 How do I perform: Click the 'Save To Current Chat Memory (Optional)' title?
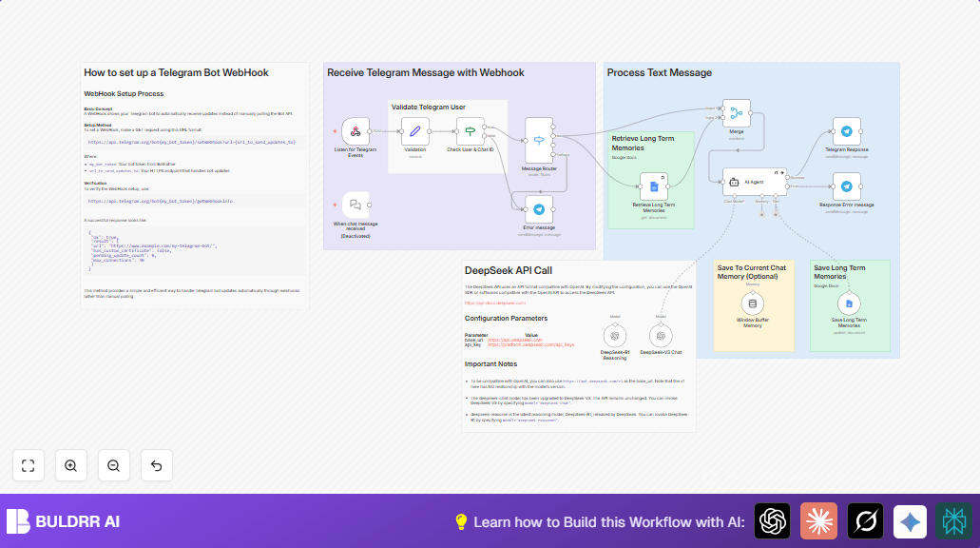(x=752, y=272)
